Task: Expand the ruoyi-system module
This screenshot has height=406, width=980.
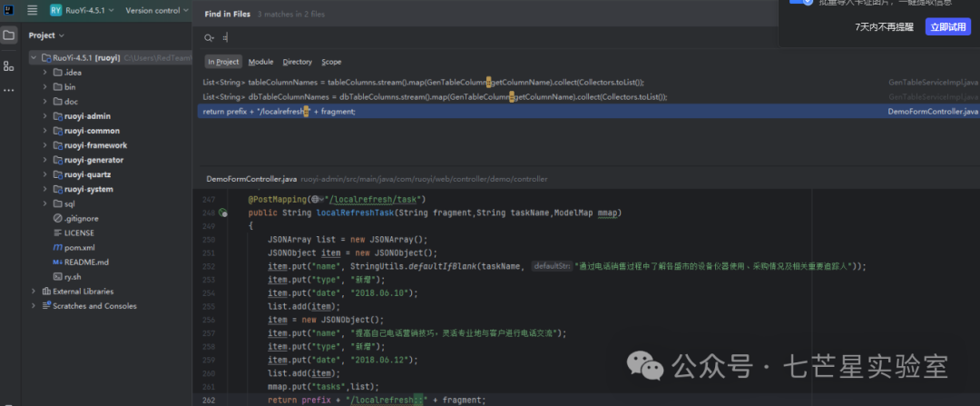Action: point(45,189)
